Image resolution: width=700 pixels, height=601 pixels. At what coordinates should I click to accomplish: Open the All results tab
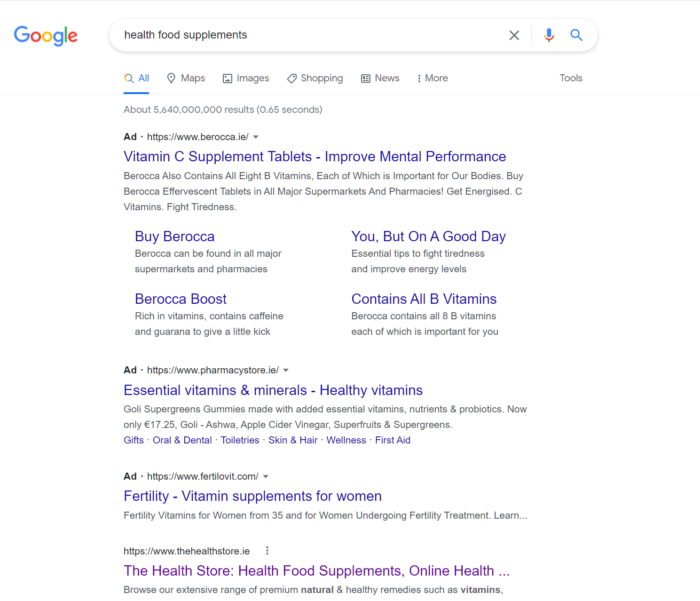(x=137, y=79)
